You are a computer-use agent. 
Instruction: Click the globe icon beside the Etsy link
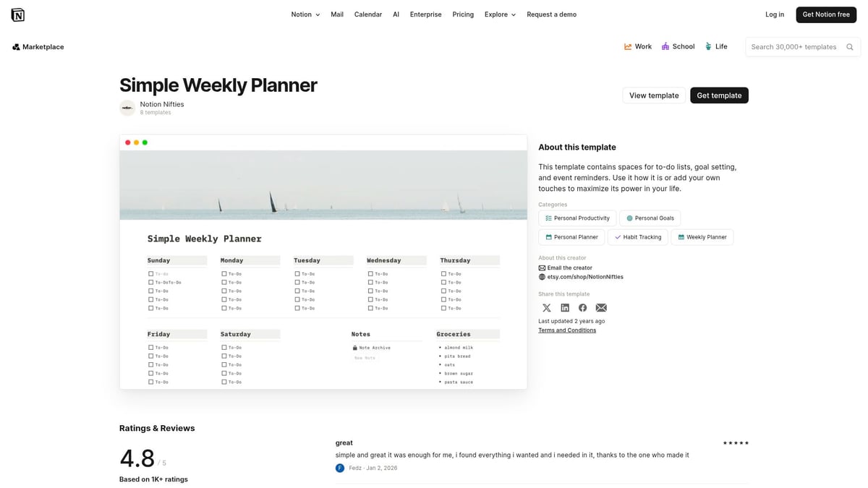point(542,276)
